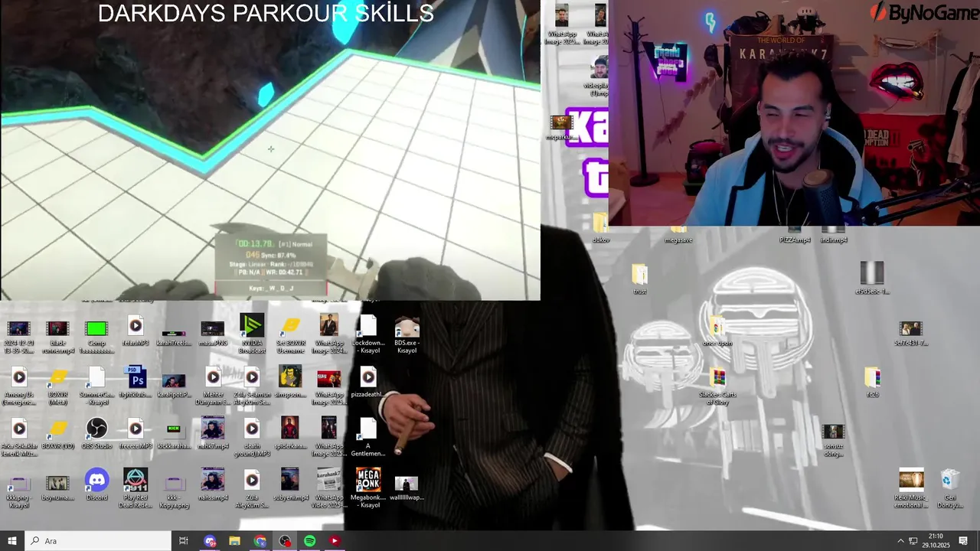Screen dimensions: 980x551
Task: Select the blade runner.mp4 video file
Action: tap(58, 328)
